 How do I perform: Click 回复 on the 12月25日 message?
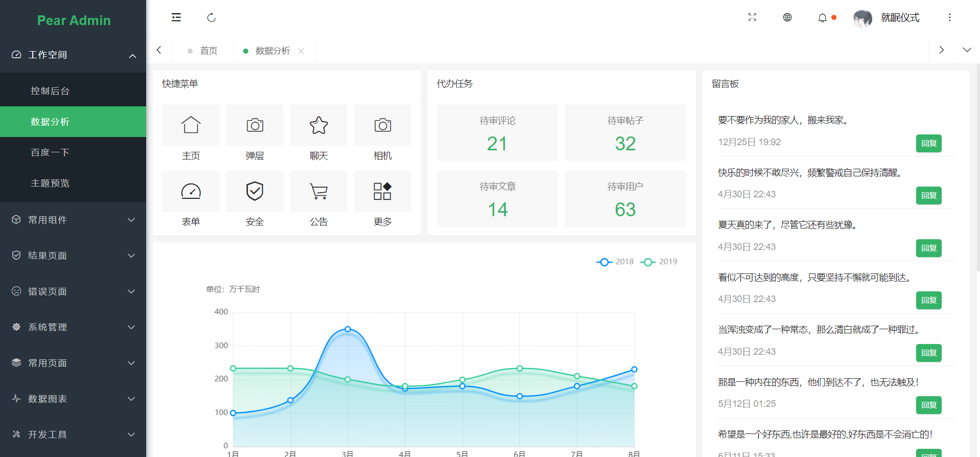928,144
